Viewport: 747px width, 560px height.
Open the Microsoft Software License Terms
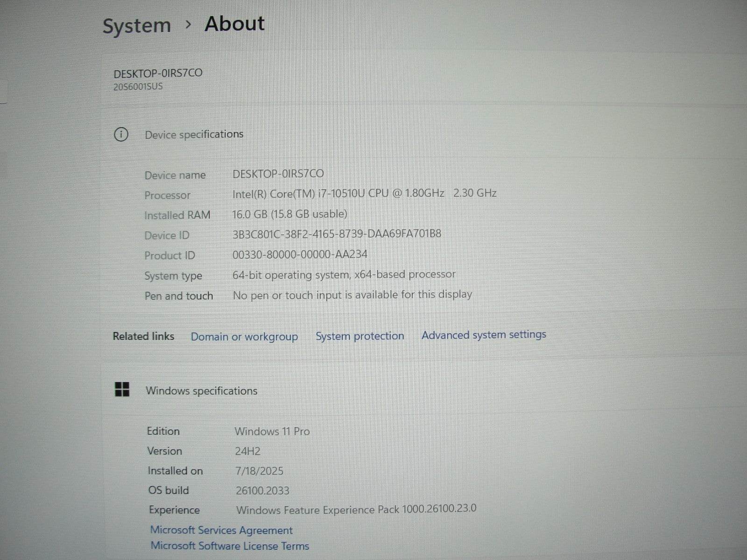pyautogui.click(x=229, y=546)
